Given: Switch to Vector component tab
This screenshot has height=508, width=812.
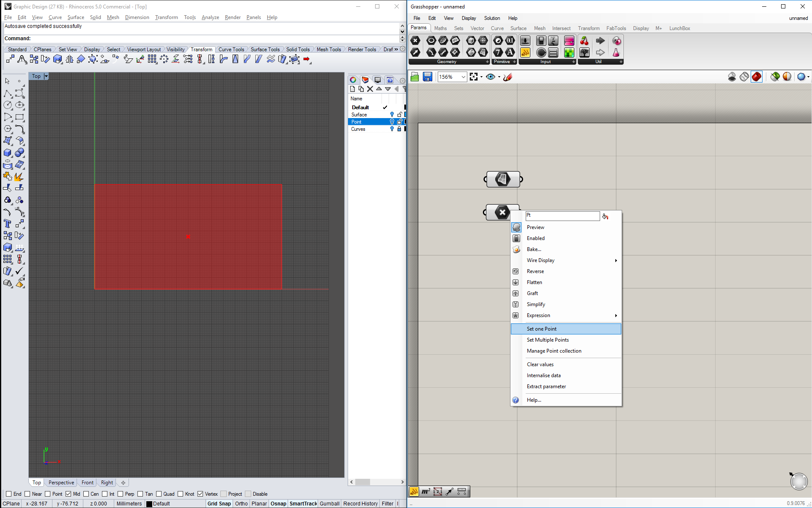Looking at the screenshot, I should click(477, 28).
